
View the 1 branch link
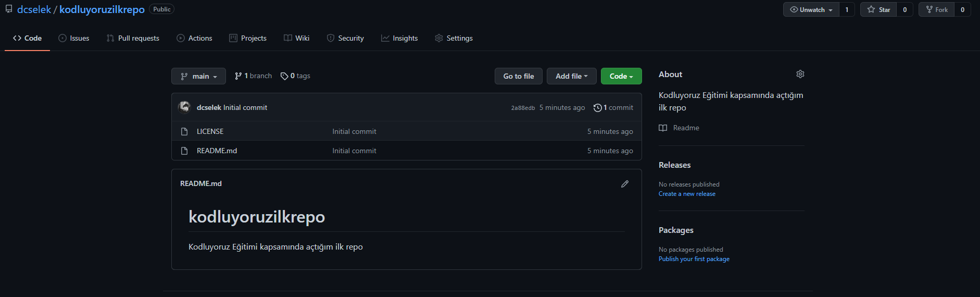[253, 76]
